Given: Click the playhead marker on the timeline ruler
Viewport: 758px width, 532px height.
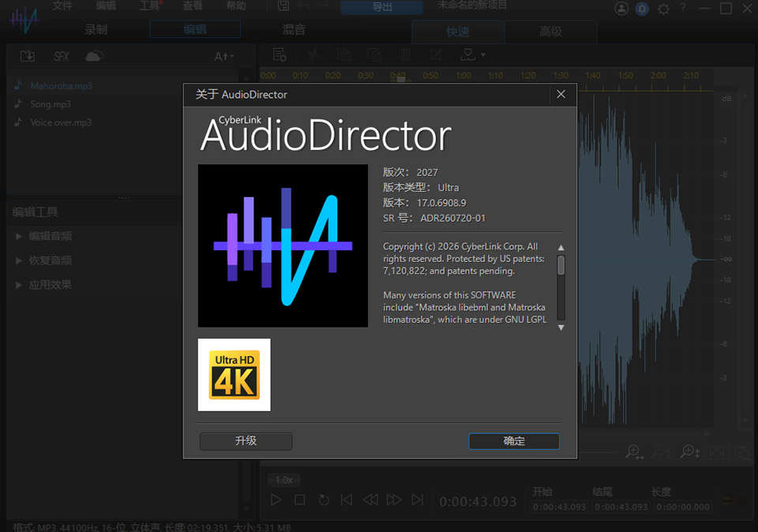Looking at the screenshot, I should click(401, 79).
